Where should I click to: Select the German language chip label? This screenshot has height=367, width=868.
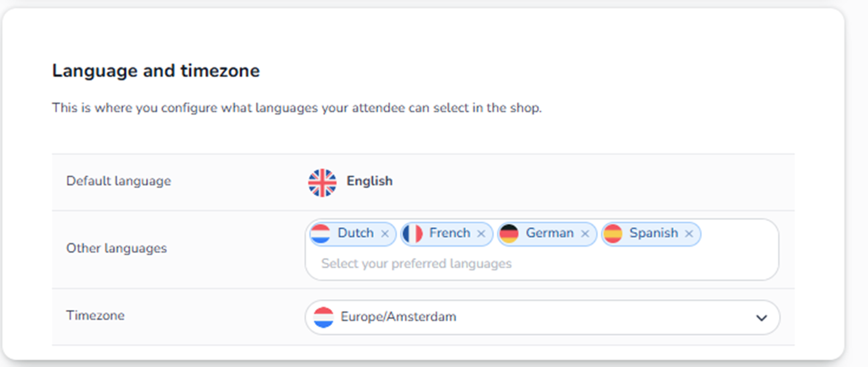coord(549,233)
